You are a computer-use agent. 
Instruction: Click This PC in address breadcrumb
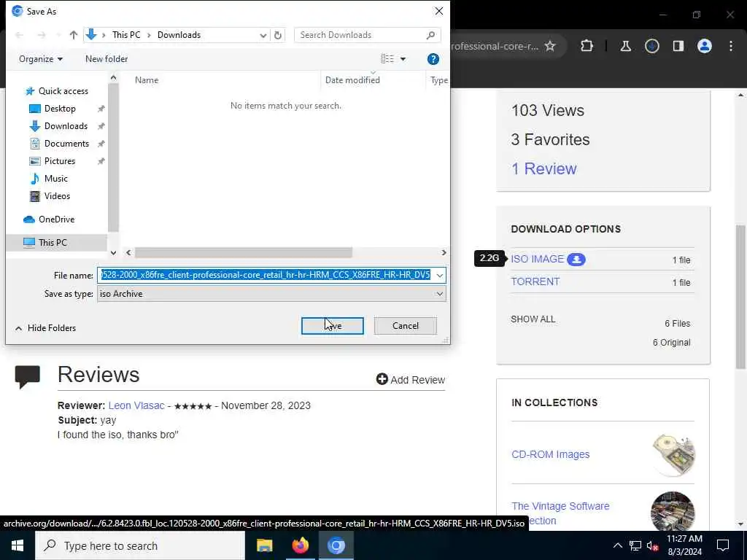click(126, 35)
